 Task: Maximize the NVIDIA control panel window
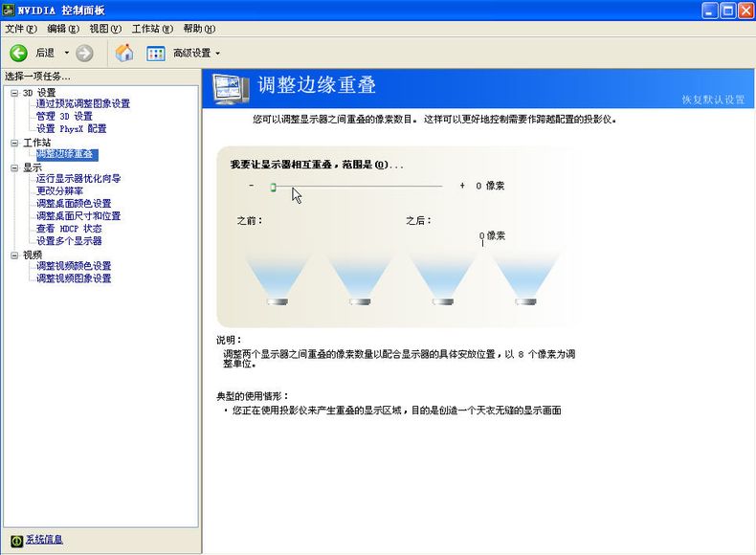(x=727, y=11)
